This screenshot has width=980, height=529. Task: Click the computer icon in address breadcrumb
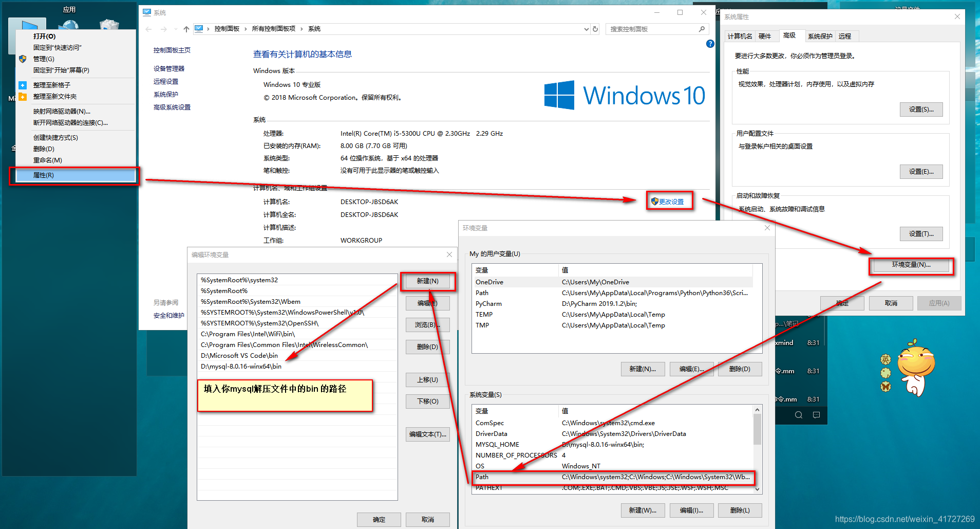pos(199,29)
